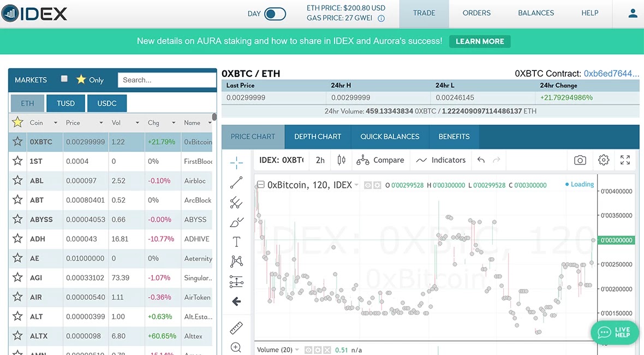Image resolution: width=644 pixels, height=355 pixels.
Task: Take a chart snapshot with camera icon
Action: coord(580,160)
